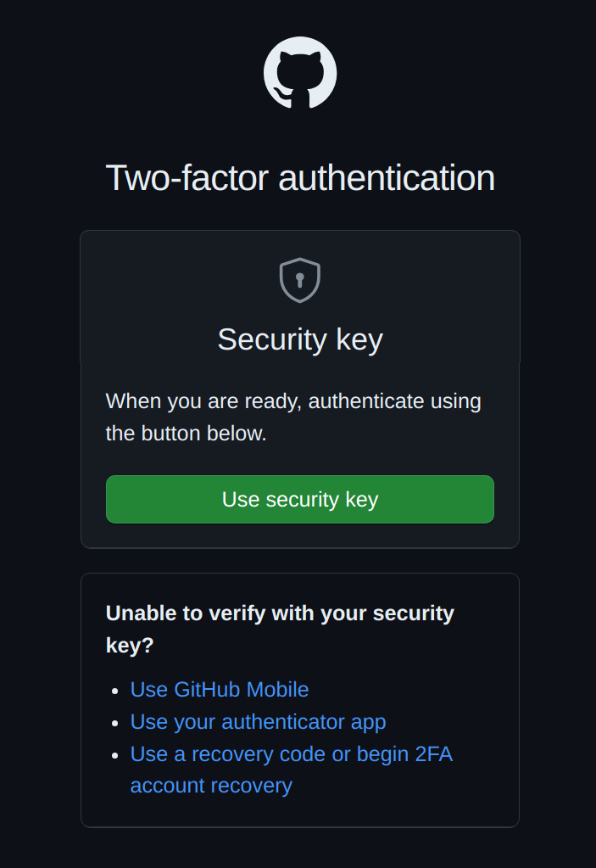The height and width of the screenshot is (868, 596).
Task: Click the bullet beside Use GitHub Mobile
Action: 116,690
